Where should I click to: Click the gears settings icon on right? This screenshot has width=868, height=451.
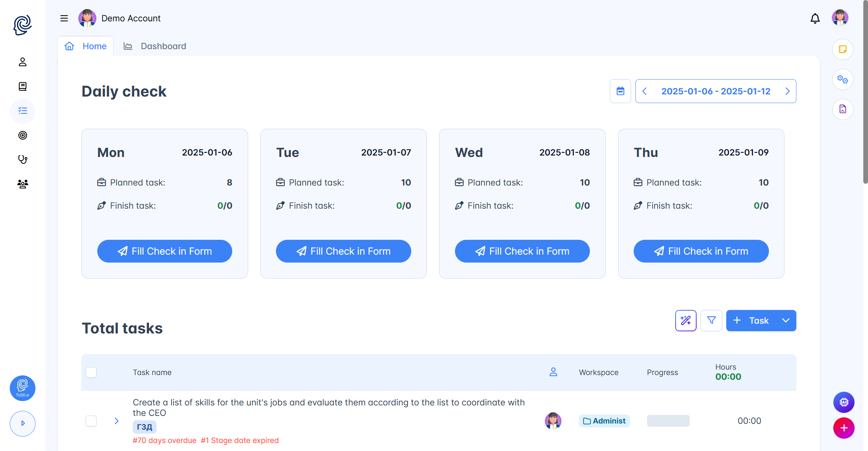tap(843, 79)
